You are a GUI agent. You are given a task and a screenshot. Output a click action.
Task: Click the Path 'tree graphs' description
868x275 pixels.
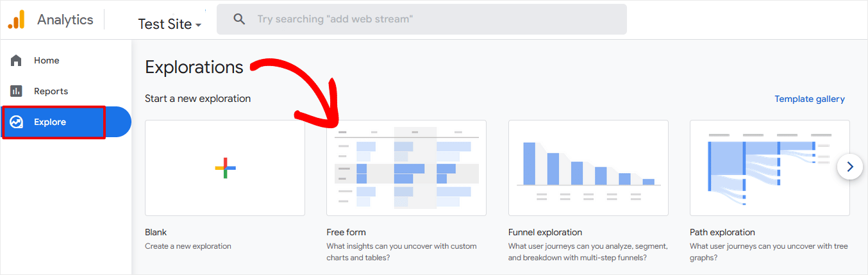tap(767, 252)
